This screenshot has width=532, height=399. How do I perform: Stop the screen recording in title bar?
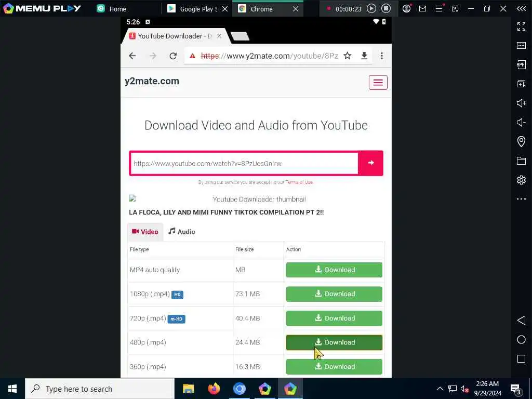point(386,8)
